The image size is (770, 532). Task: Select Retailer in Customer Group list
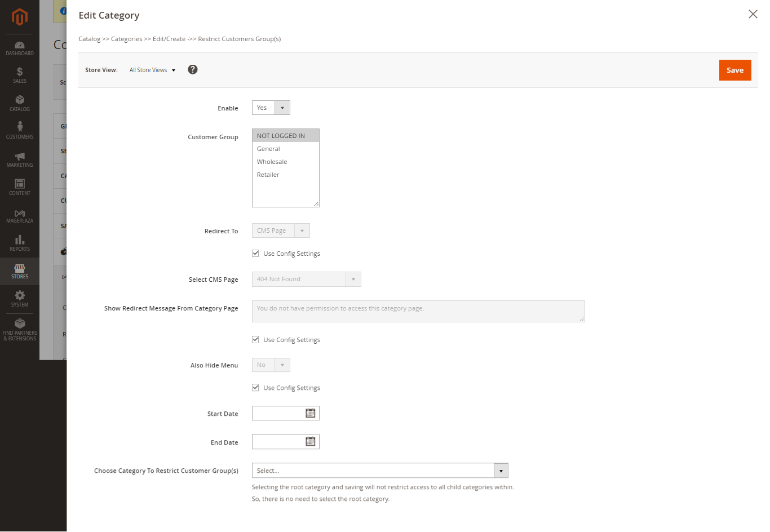coord(268,175)
